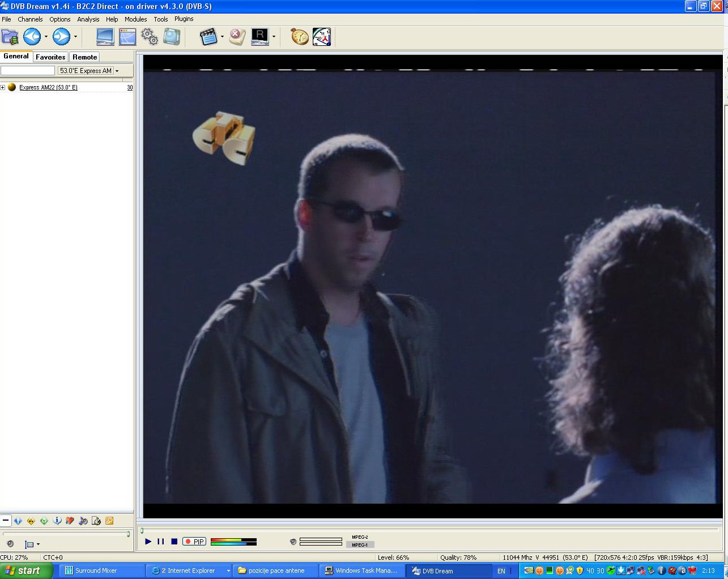Screen dimensions: 728x579
Task: Adjust the channel panel horizontal slider
Action: point(66,534)
